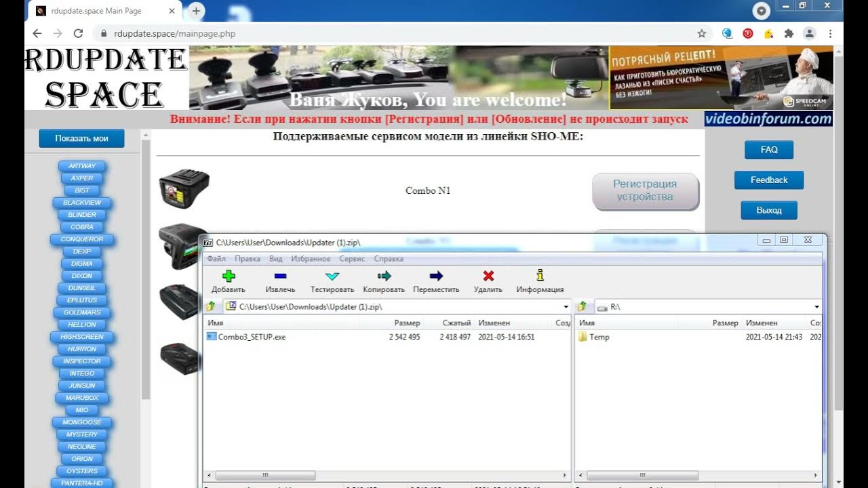Open the NEOLINE brand button
This screenshot has width=868, height=488.
[82, 447]
